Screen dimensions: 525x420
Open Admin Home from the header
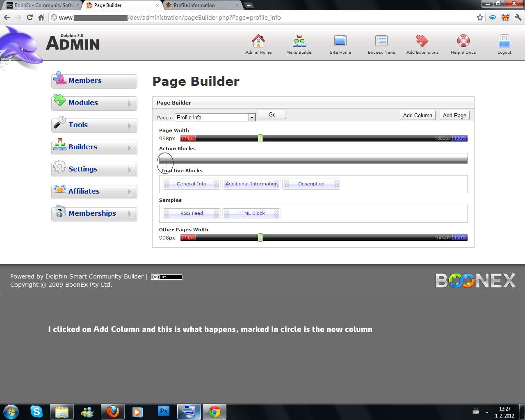[x=258, y=44]
